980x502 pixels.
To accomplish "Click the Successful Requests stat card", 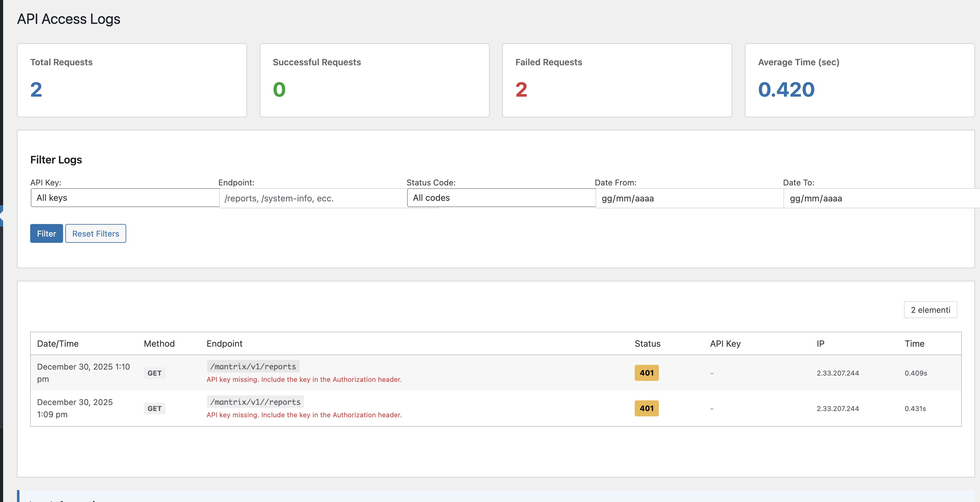I will click(x=374, y=80).
